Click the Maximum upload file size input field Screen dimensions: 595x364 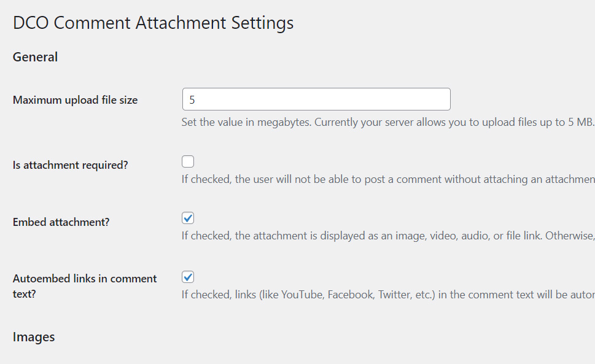316,99
